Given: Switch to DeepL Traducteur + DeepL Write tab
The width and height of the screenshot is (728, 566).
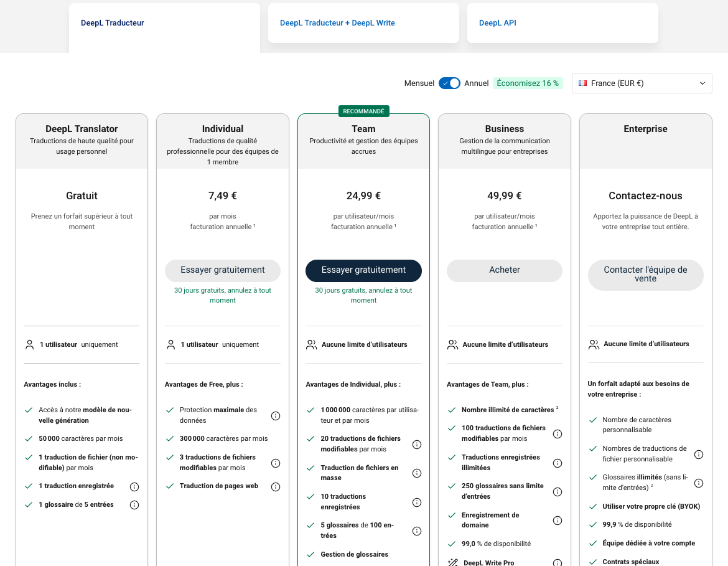Looking at the screenshot, I should coord(363,23).
